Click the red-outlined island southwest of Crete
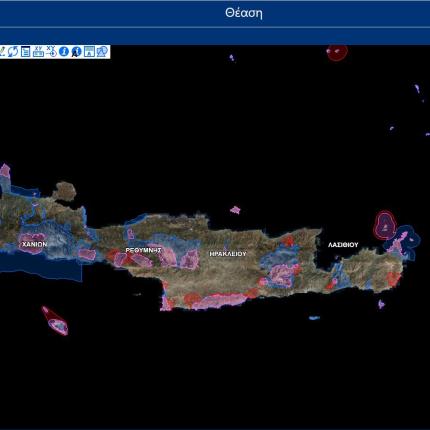This screenshot has width=430, height=430. [x=55, y=321]
